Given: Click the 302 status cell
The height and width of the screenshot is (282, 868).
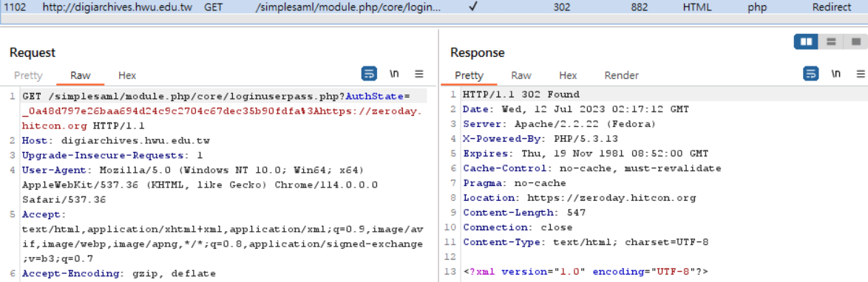Looking at the screenshot, I should coord(562,7).
